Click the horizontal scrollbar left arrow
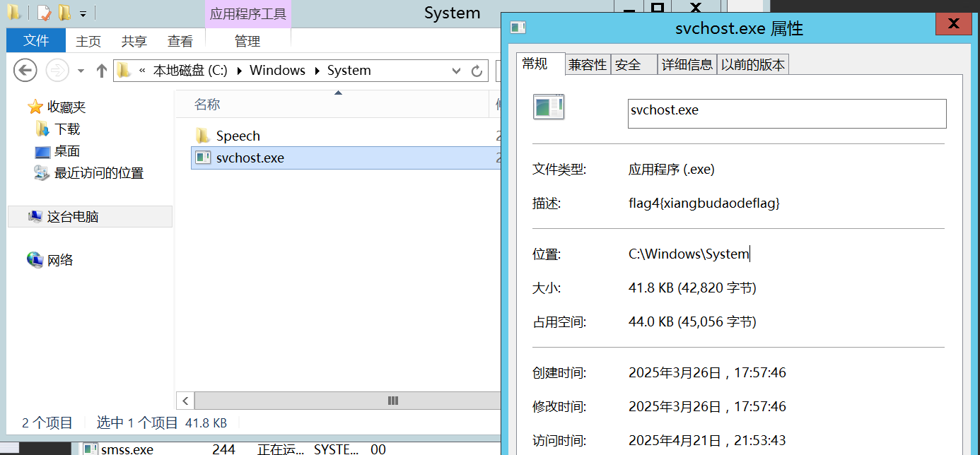 tap(185, 401)
